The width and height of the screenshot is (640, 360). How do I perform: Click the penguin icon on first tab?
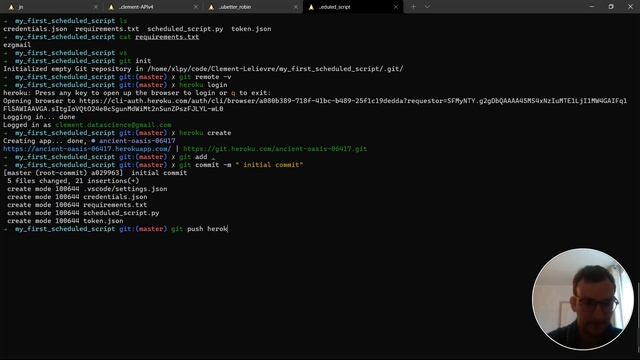(11, 7)
